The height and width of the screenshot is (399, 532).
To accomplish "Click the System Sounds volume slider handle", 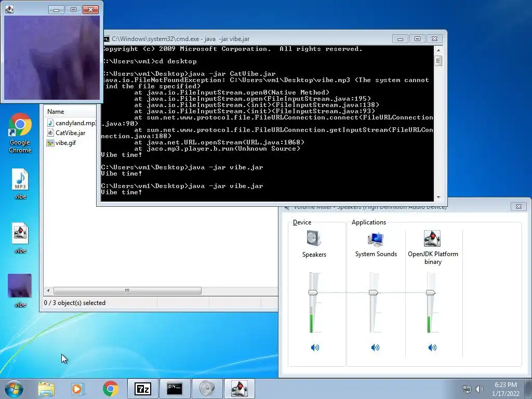I will pyautogui.click(x=374, y=292).
